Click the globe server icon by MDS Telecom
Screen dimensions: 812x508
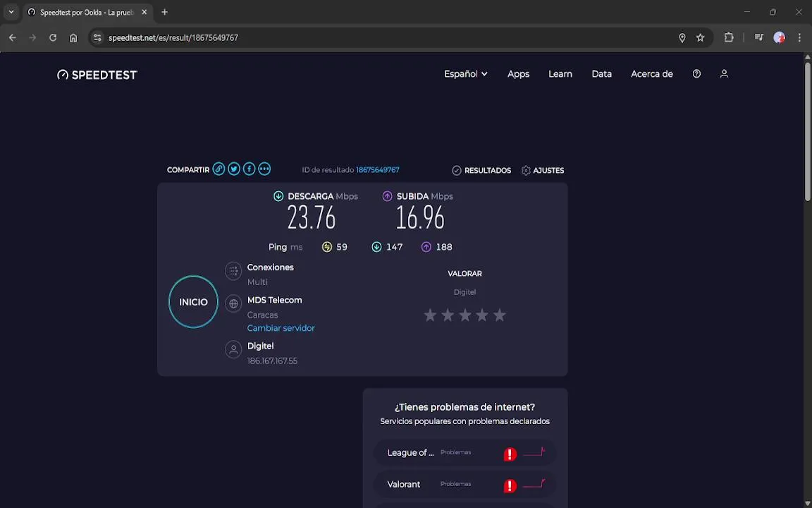click(x=233, y=303)
